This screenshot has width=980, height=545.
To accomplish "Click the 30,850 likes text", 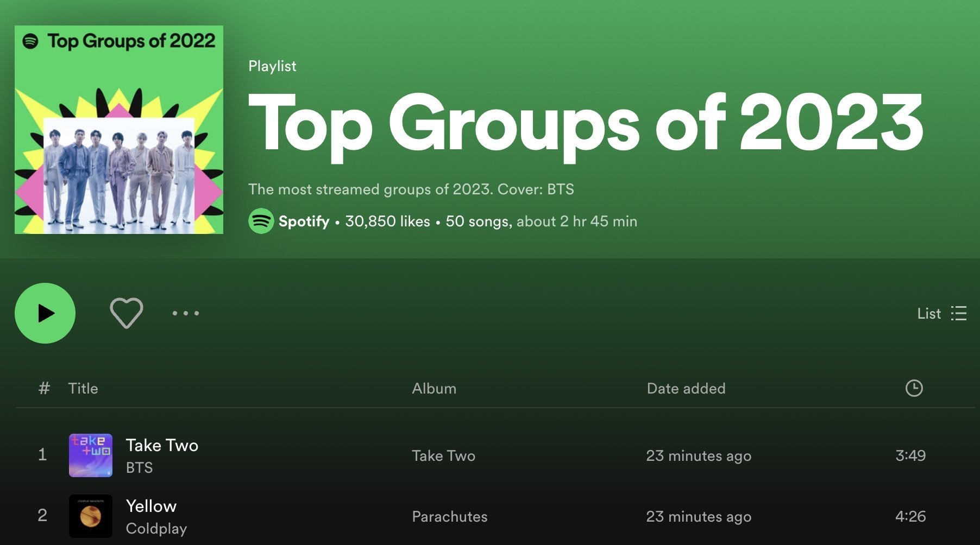I will click(387, 221).
